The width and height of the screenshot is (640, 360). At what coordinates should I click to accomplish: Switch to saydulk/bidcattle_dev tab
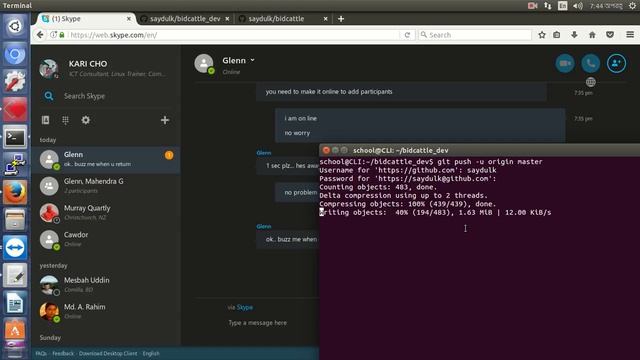click(x=185, y=19)
